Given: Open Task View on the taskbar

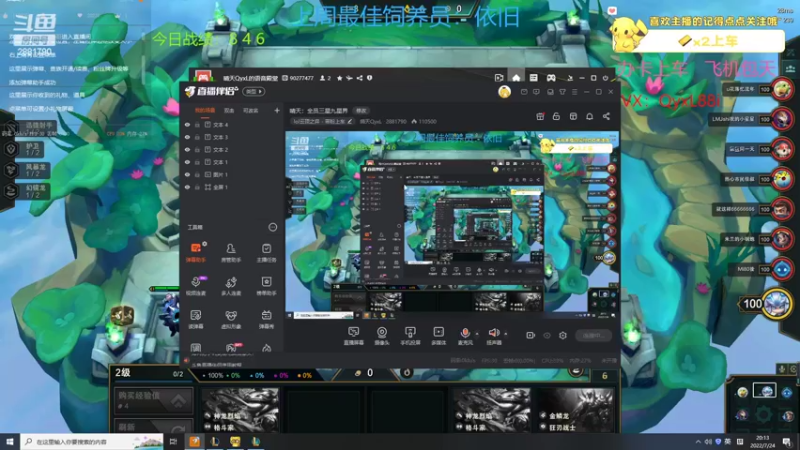Looking at the screenshot, I should tap(173, 442).
